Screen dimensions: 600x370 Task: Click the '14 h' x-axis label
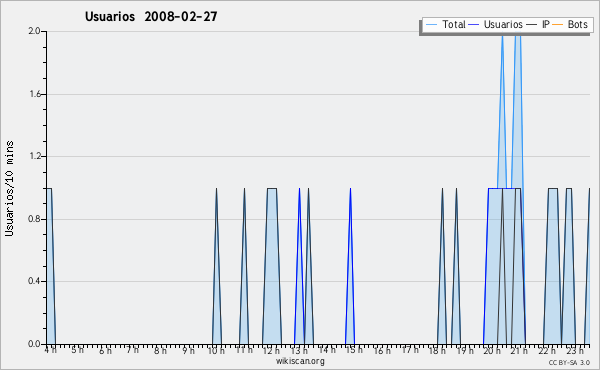click(x=327, y=350)
